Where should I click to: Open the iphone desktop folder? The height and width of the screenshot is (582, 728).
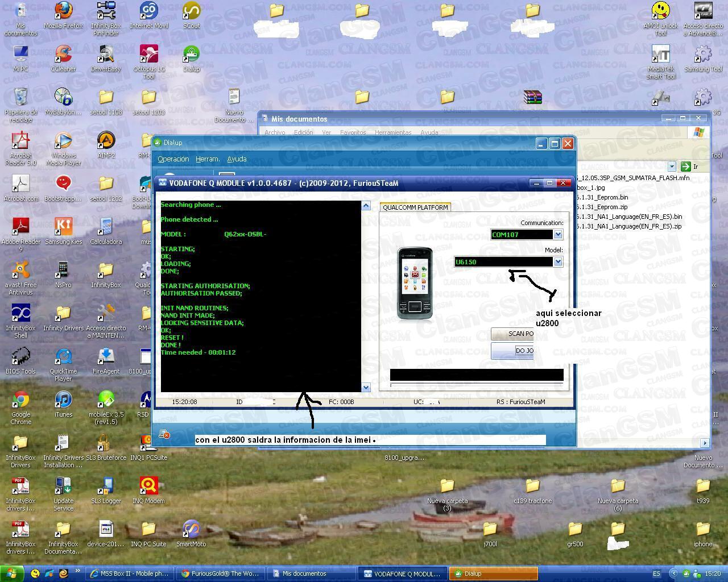click(x=703, y=534)
